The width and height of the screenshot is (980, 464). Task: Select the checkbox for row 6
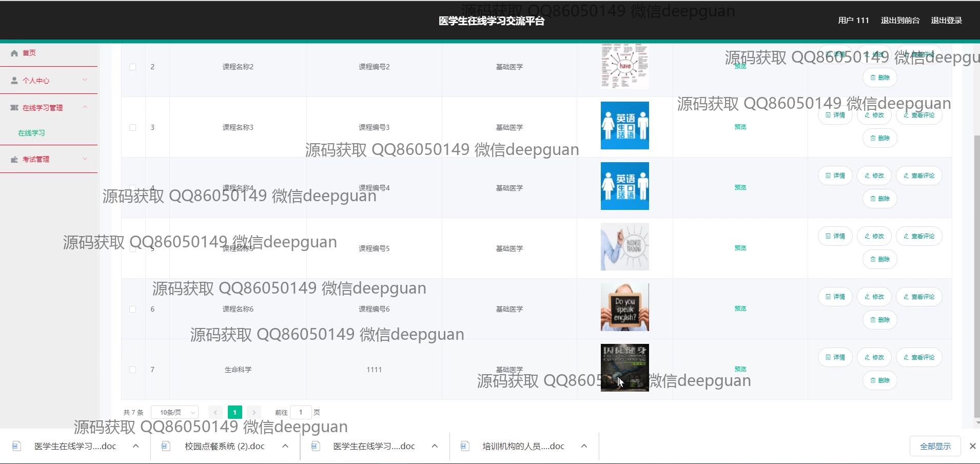pos(133,309)
